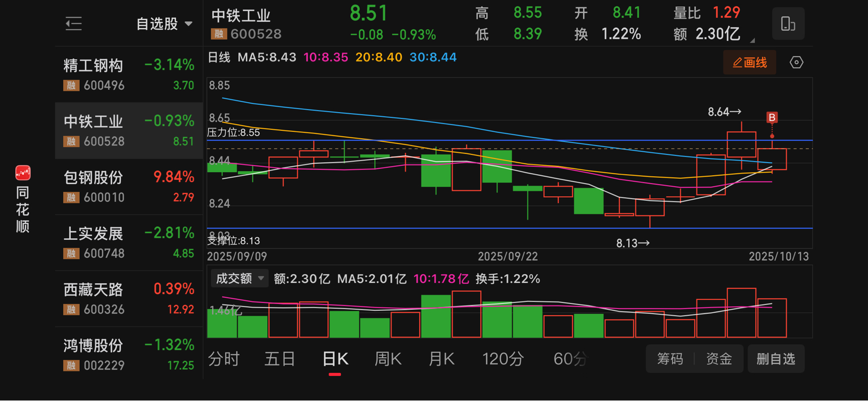Expand the quote details corner arrow
Image resolution: width=868 pixels, height=401 pixels.
(752, 40)
